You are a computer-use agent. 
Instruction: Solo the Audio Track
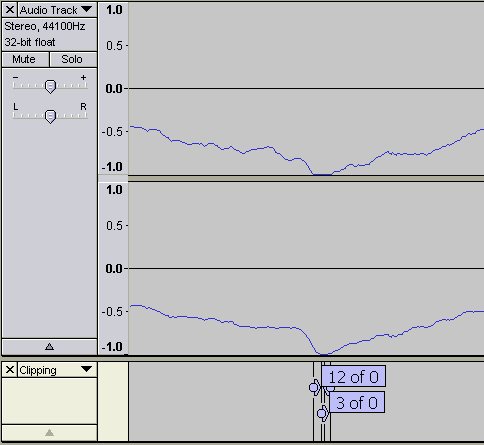[x=73, y=59]
